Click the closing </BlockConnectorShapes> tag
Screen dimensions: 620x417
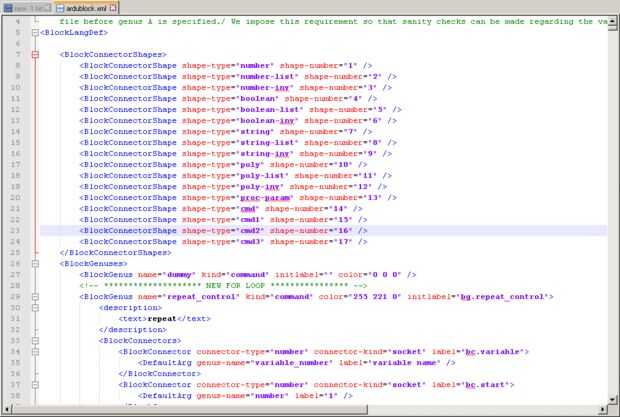[x=115, y=253]
